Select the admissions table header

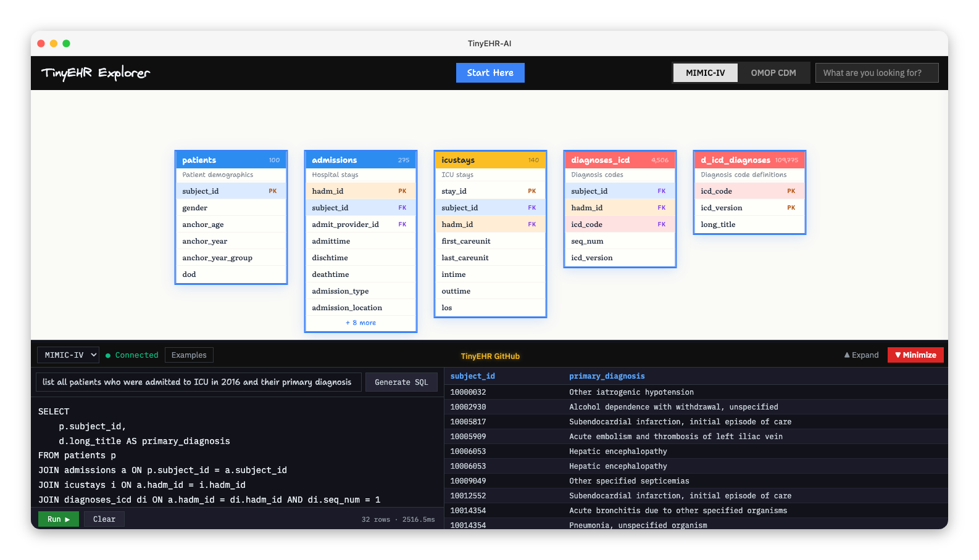[360, 160]
